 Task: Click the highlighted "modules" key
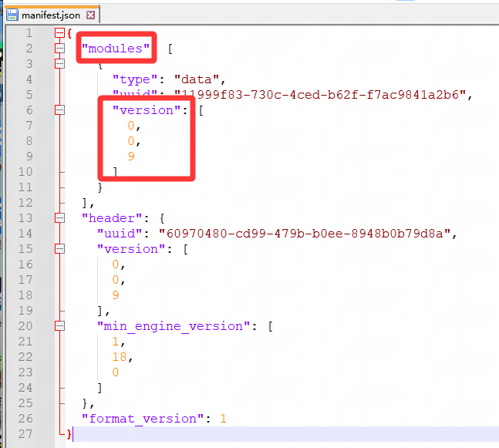pyautogui.click(x=116, y=49)
